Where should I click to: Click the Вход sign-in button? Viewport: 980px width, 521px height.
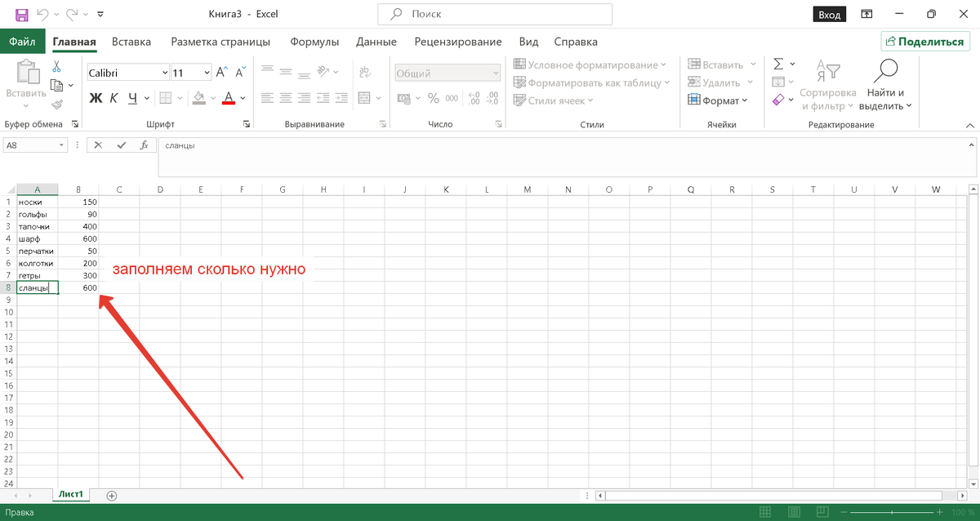pyautogui.click(x=829, y=14)
